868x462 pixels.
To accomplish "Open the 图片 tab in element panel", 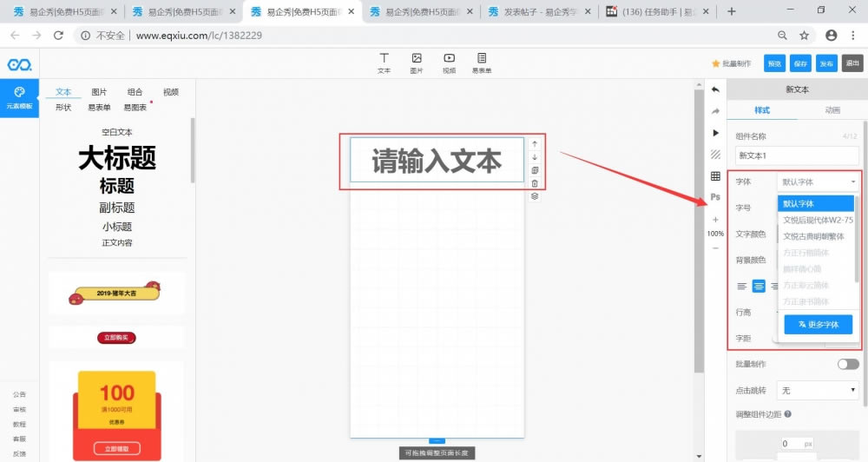I will click(99, 92).
